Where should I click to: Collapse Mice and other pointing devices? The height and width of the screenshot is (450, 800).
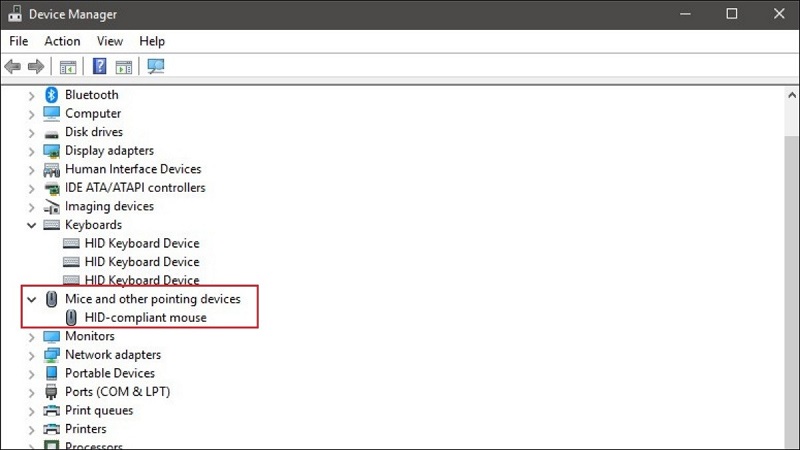[x=32, y=299]
